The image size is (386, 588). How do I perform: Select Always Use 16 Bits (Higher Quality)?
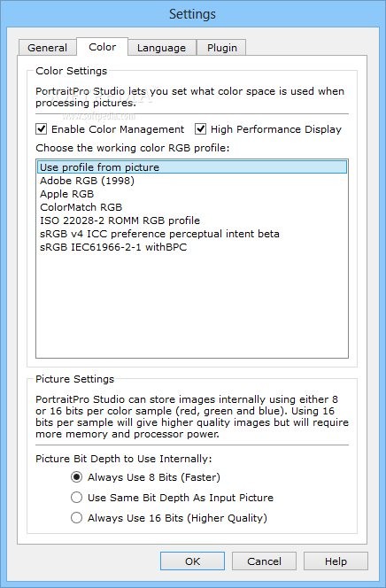pos(76,517)
